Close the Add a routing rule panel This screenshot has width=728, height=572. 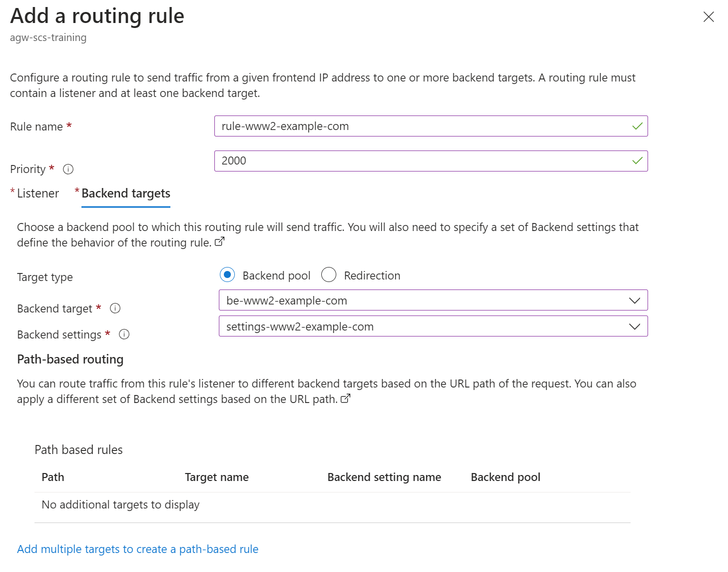[708, 17]
